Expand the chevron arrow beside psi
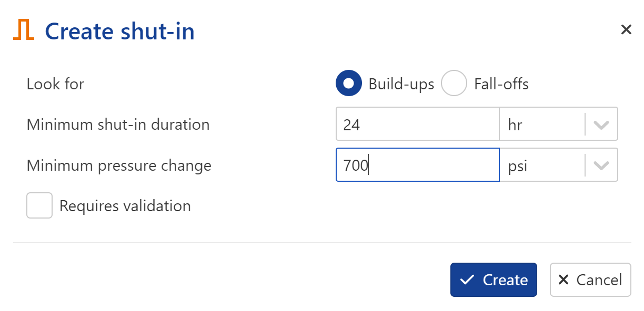644x311 pixels. click(601, 165)
